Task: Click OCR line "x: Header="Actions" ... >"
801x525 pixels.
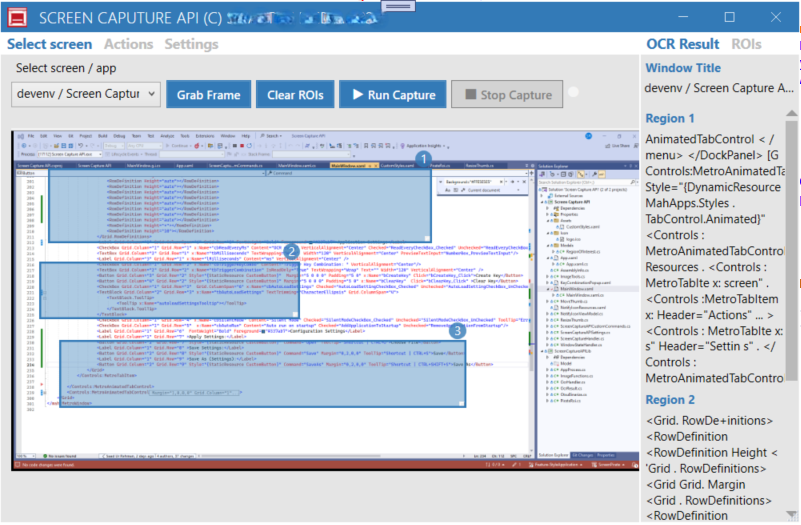Action: point(710,315)
